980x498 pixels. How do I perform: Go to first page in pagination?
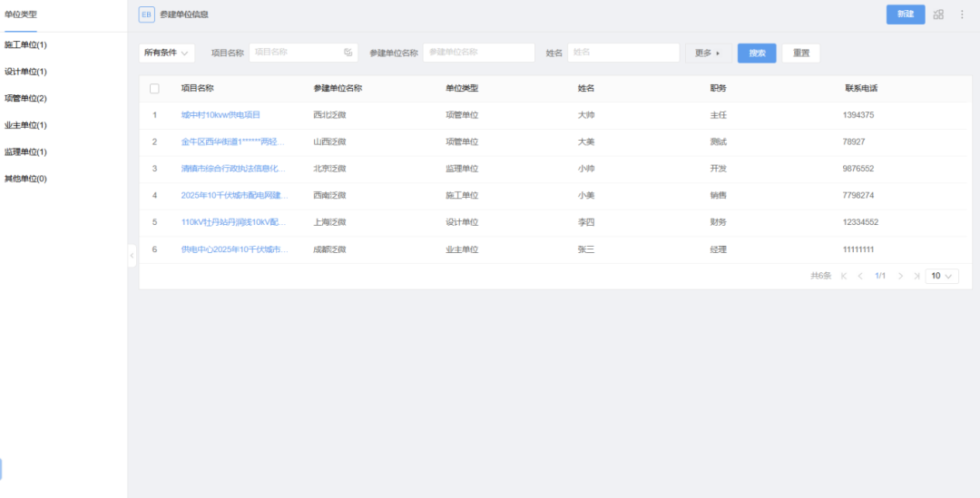[844, 276]
